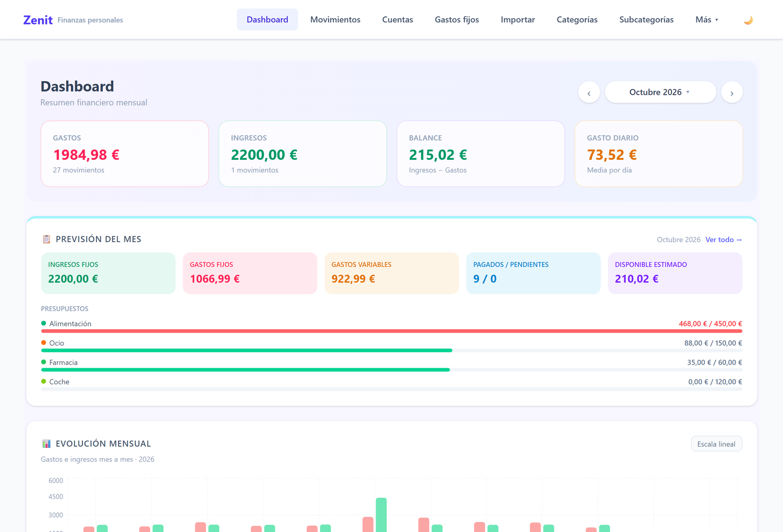The width and height of the screenshot is (783, 532).
Task: Click the Evolución mensual chart icon
Action: pyautogui.click(x=46, y=443)
